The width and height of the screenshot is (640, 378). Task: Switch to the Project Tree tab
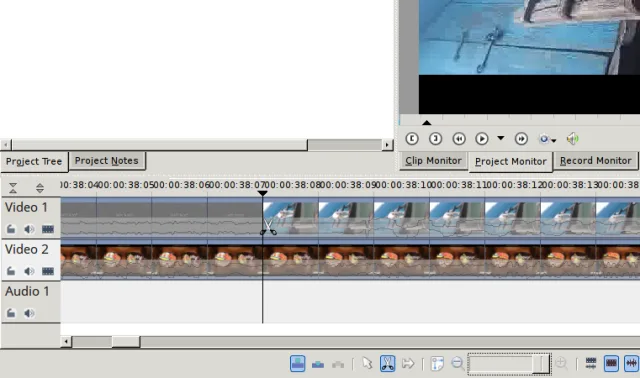pos(34,161)
